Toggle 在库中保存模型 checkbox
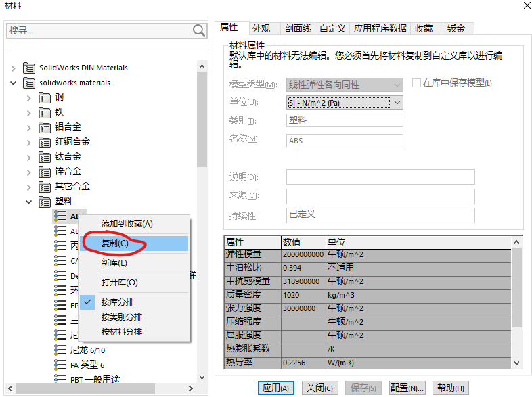 [x=416, y=83]
